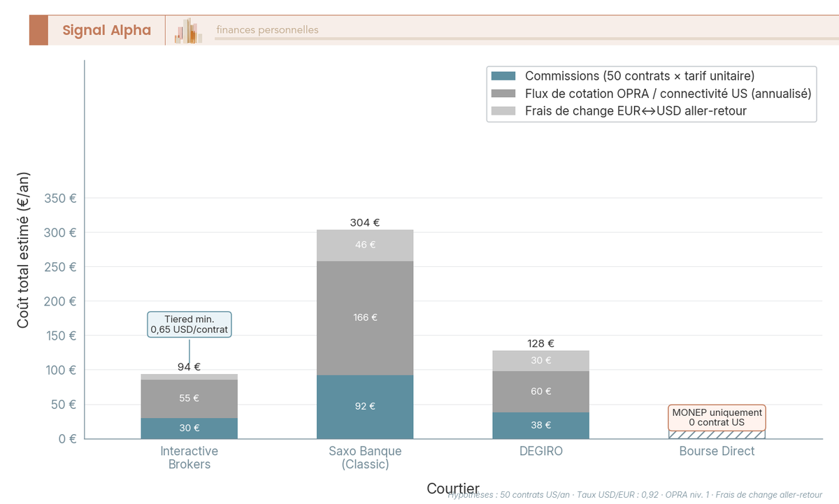The width and height of the screenshot is (839, 504).
Task: Click the OPRA flux dark gray legend swatch
Action: coord(503,94)
